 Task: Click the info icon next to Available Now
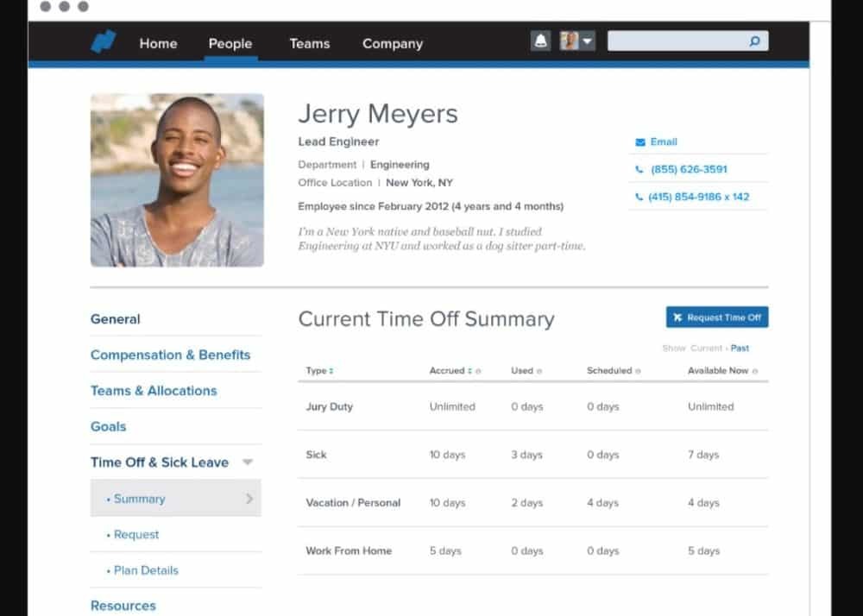click(755, 371)
